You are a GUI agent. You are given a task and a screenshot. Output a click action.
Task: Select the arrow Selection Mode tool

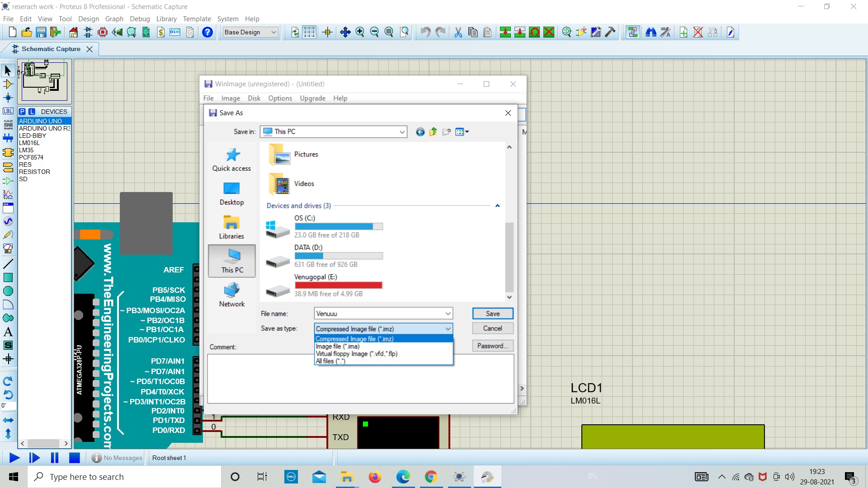pyautogui.click(x=8, y=70)
